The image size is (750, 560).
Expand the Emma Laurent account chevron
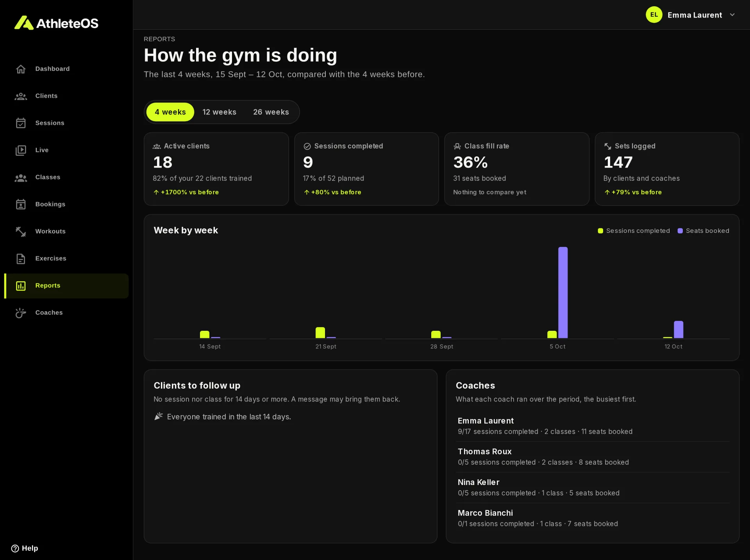point(732,15)
